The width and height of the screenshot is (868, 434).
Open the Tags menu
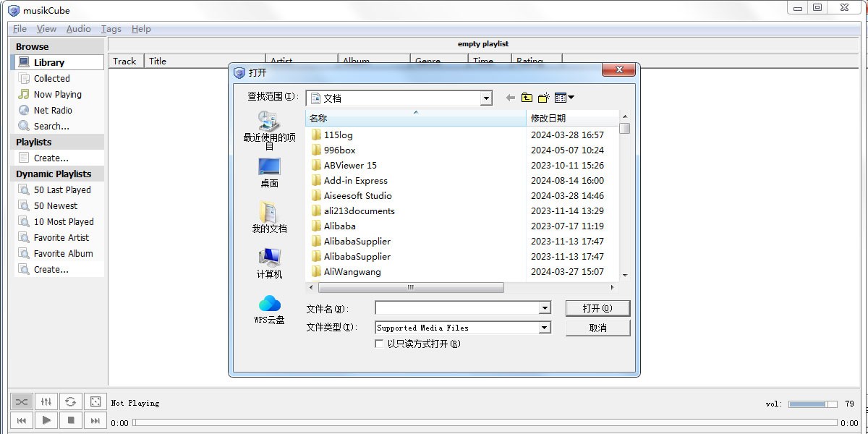[x=111, y=29]
